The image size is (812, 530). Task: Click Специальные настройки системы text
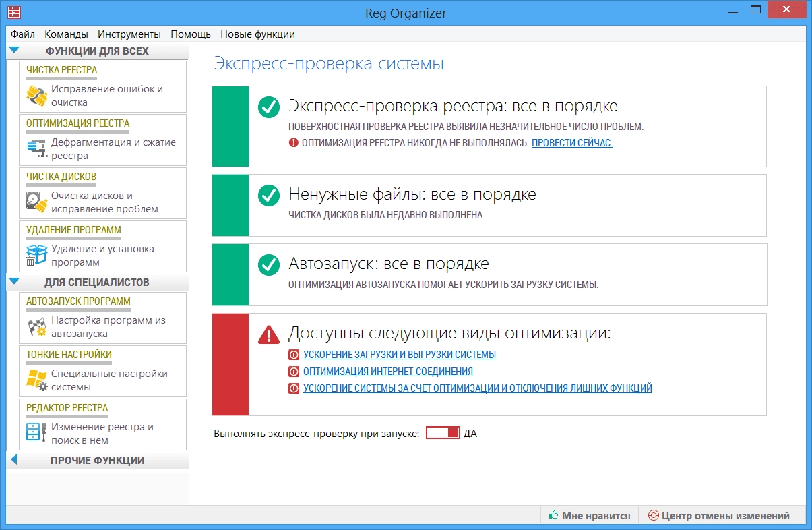(x=109, y=380)
